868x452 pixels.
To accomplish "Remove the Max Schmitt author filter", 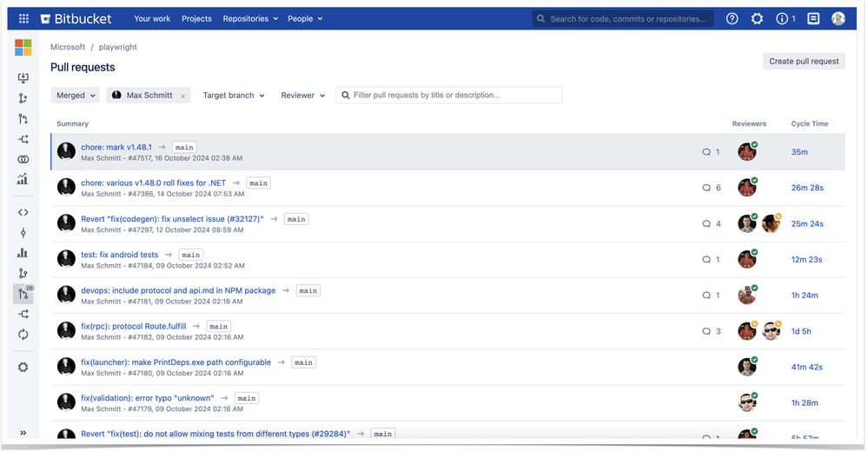I will pos(182,96).
